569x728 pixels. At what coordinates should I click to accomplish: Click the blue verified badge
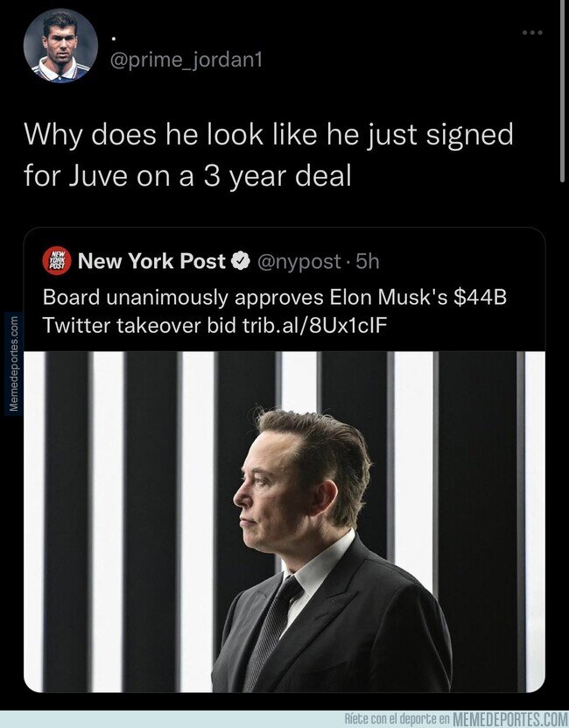(x=241, y=260)
